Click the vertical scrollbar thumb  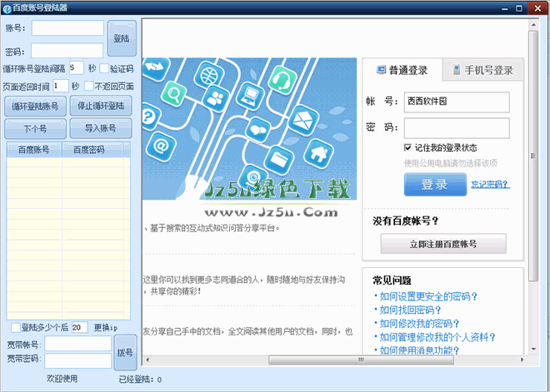click(533, 156)
